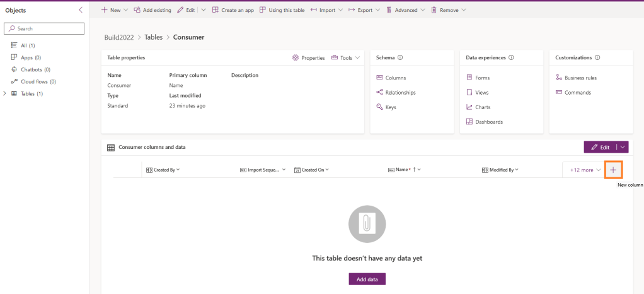Open Dashboards under Data experiences
This screenshot has height=294, width=644.
pos(488,122)
